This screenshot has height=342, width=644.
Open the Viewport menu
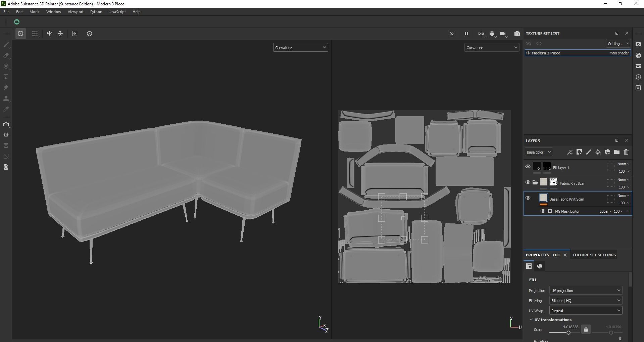pos(76,12)
